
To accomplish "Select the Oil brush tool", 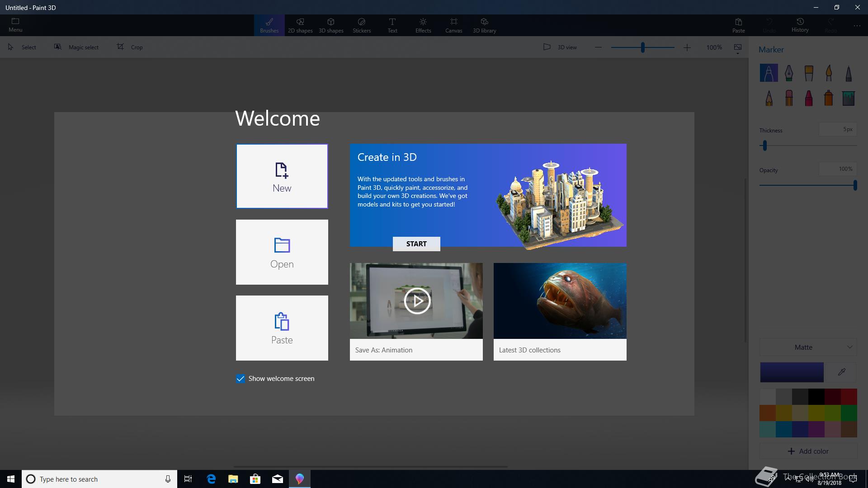I will (809, 73).
